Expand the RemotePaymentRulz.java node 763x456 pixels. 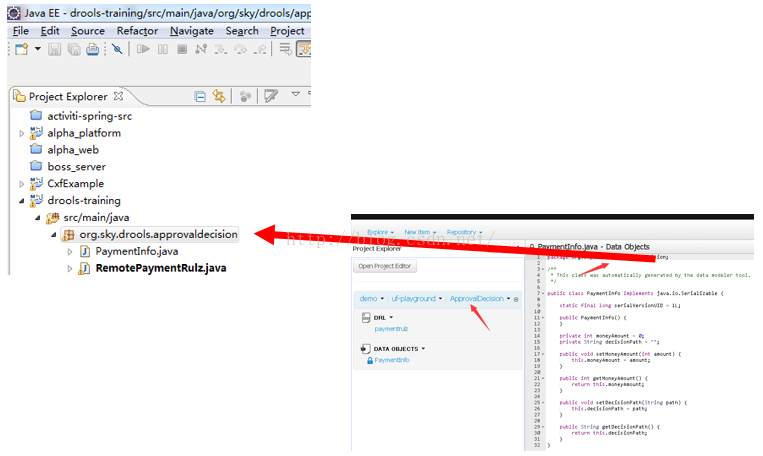pos(70,268)
